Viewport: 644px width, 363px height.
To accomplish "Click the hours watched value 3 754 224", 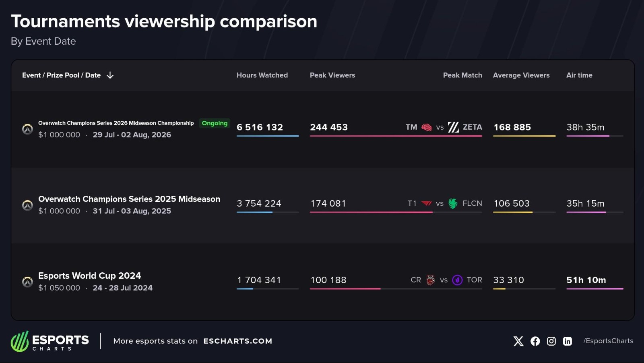I will click(259, 203).
